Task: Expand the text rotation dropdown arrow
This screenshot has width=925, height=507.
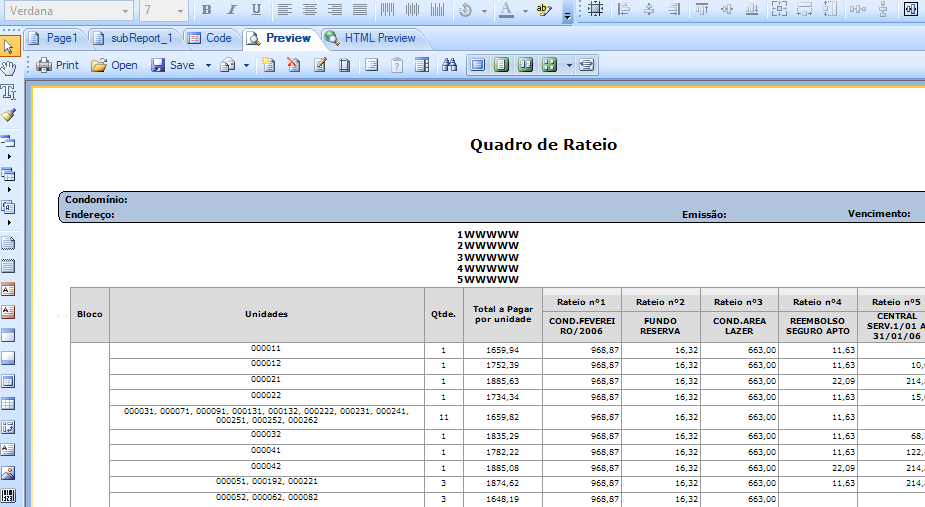Action: click(x=484, y=11)
